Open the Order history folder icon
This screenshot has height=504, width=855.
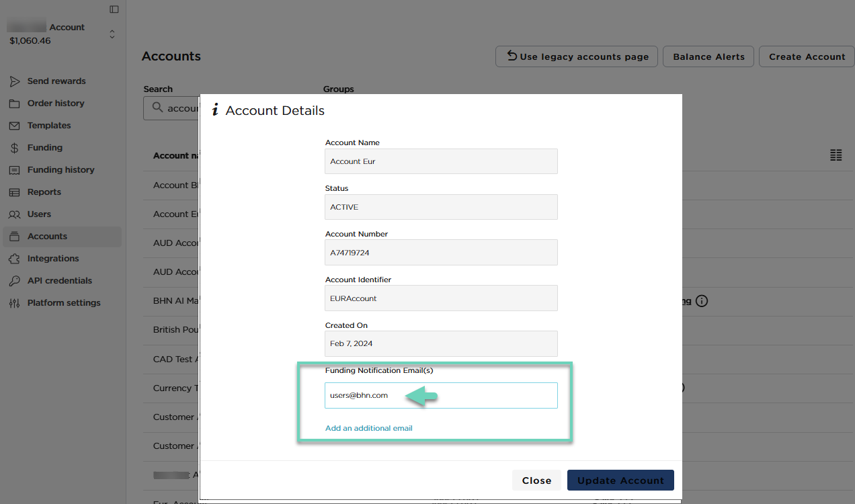[x=14, y=103]
